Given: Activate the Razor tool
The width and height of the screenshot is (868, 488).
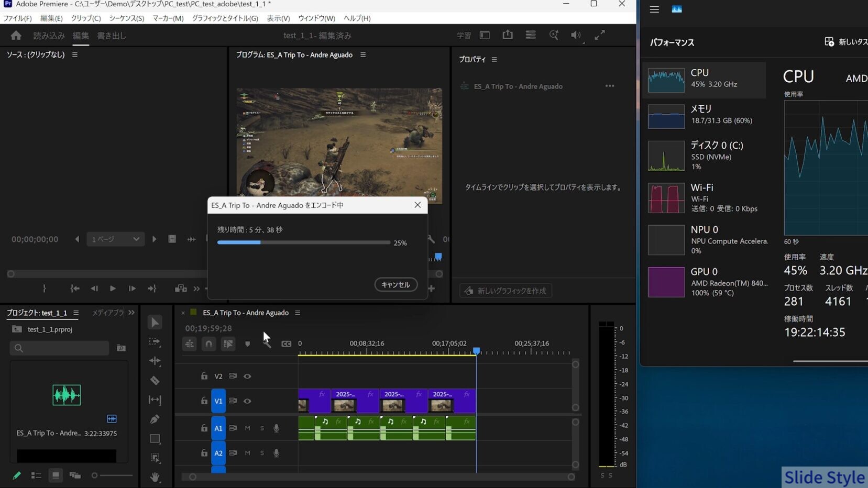Looking at the screenshot, I should (x=155, y=380).
